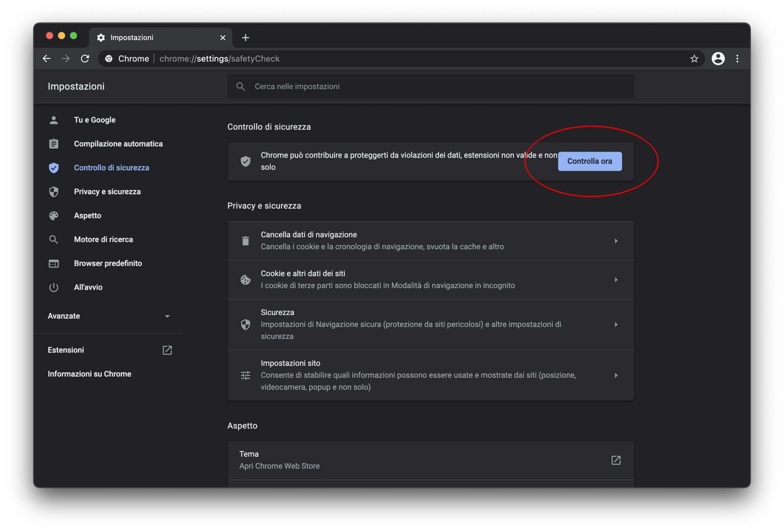Screen dimensions: 784x532
Task: Reload the page with the refresh icon
Action: [x=85, y=59]
